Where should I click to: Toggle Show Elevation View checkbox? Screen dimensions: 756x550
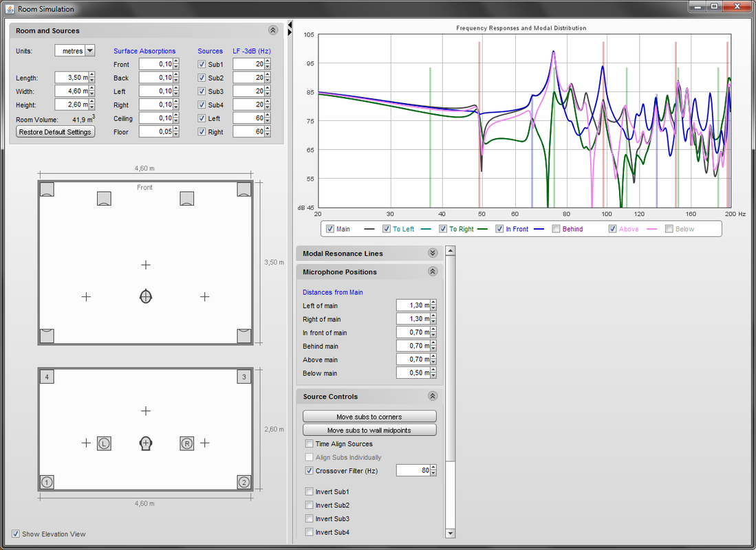(x=16, y=534)
